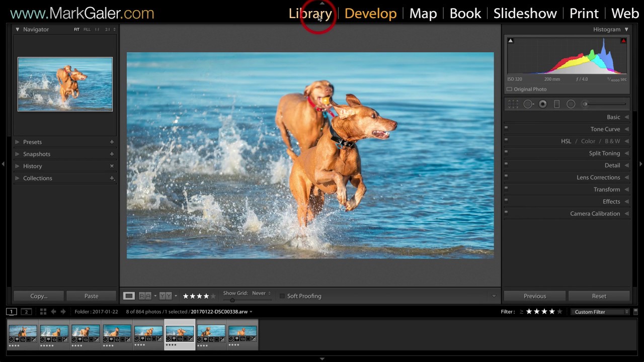
Task: Expand the History panel
Action: (x=17, y=166)
